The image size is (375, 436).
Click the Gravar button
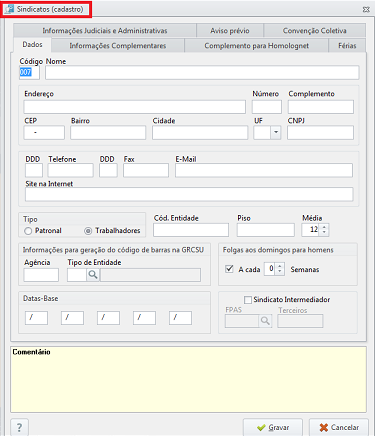coord(273,427)
